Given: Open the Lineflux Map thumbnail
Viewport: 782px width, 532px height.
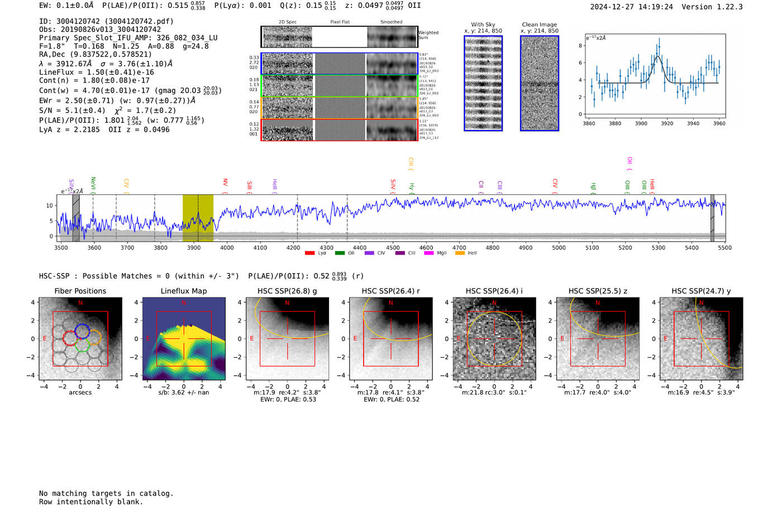Looking at the screenshot, I should 184,338.
